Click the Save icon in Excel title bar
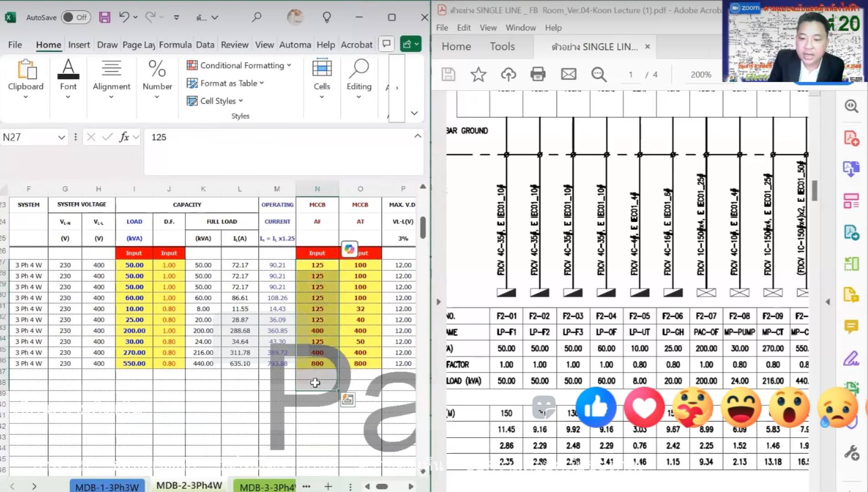868x492 pixels. (x=105, y=17)
